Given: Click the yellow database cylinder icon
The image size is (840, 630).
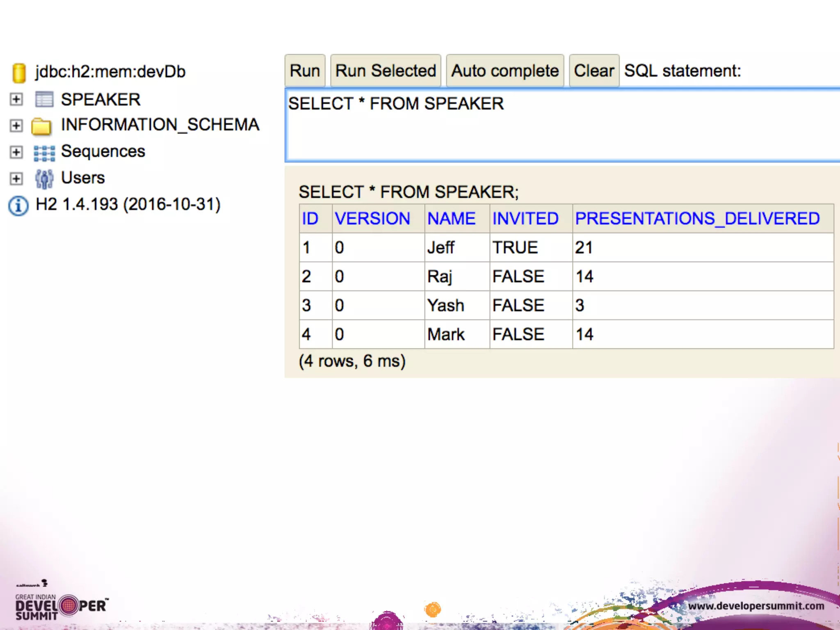Looking at the screenshot, I should (x=19, y=73).
